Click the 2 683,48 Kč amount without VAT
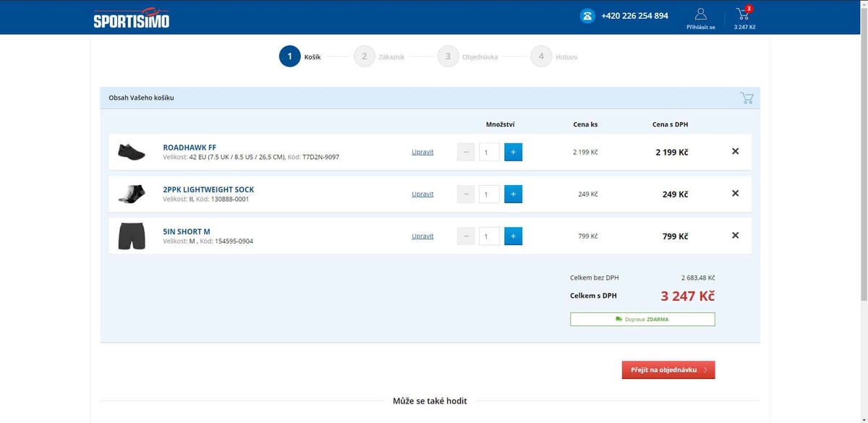868x423 pixels. (698, 278)
